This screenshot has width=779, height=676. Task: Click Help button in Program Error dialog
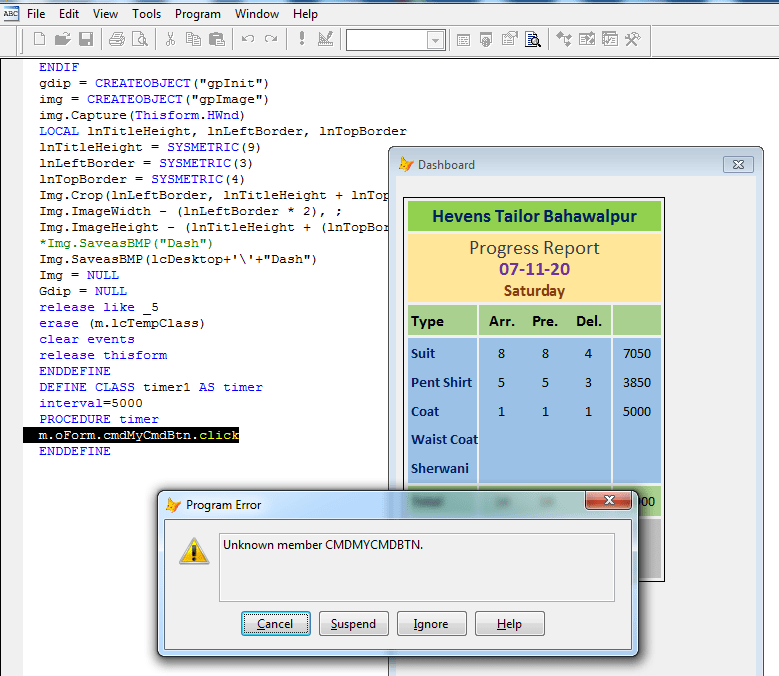[510, 624]
